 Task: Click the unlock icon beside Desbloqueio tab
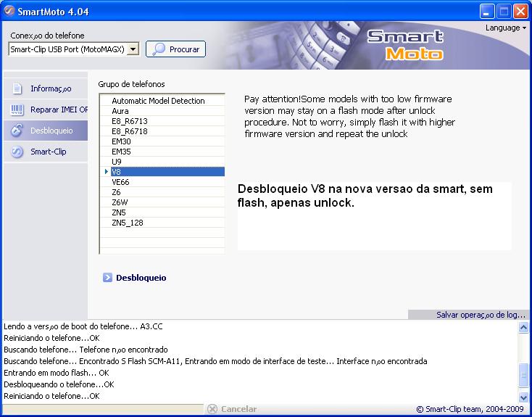pyautogui.click(x=17, y=131)
